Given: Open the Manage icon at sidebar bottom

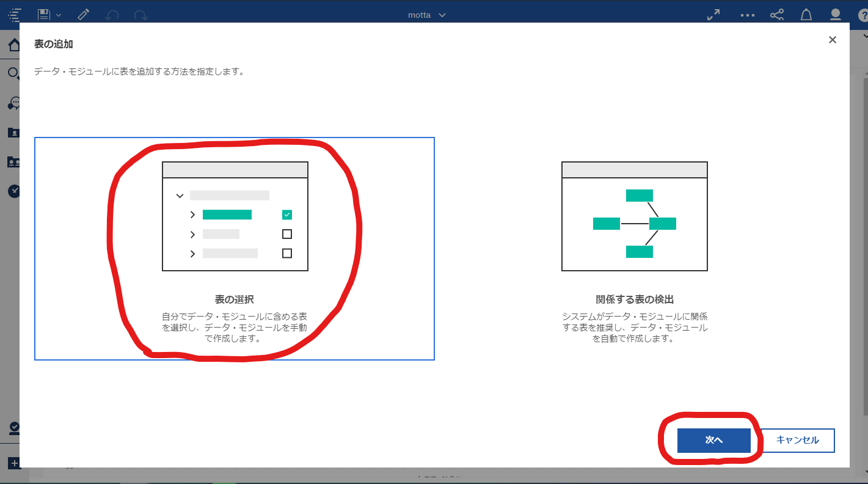Looking at the screenshot, I should [13, 428].
